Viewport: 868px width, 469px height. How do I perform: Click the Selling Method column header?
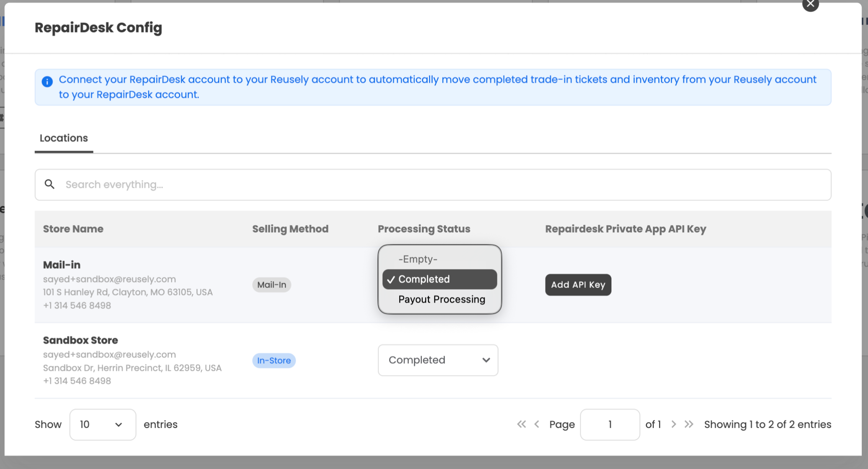click(x=290, y=229)
